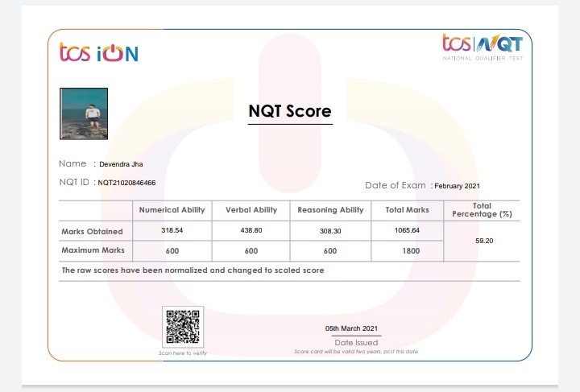Click the Reasoning Ability maximum marks 600

(x=330, y=251)
